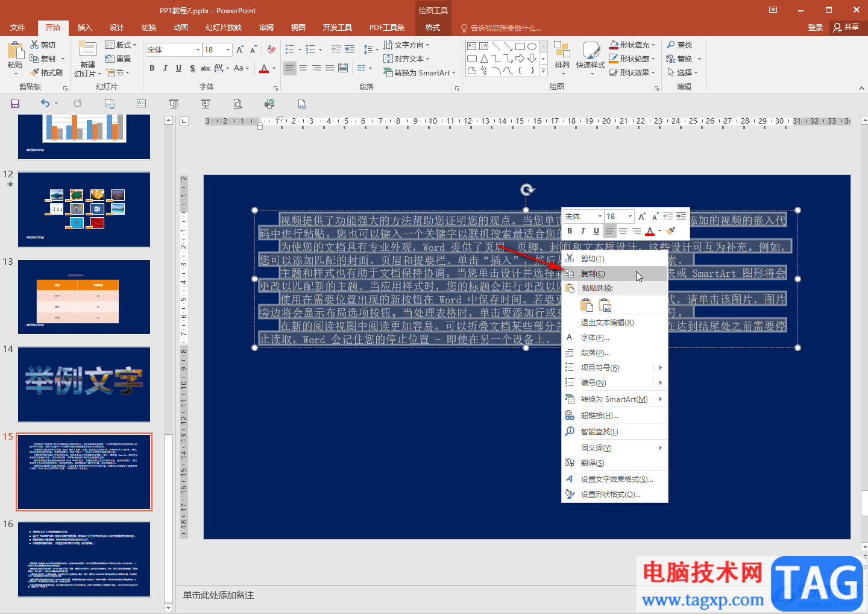This screenshot has height=614, width=868.
Task: Click mini toolbar font color red A
Action: (x=650, y=231)
